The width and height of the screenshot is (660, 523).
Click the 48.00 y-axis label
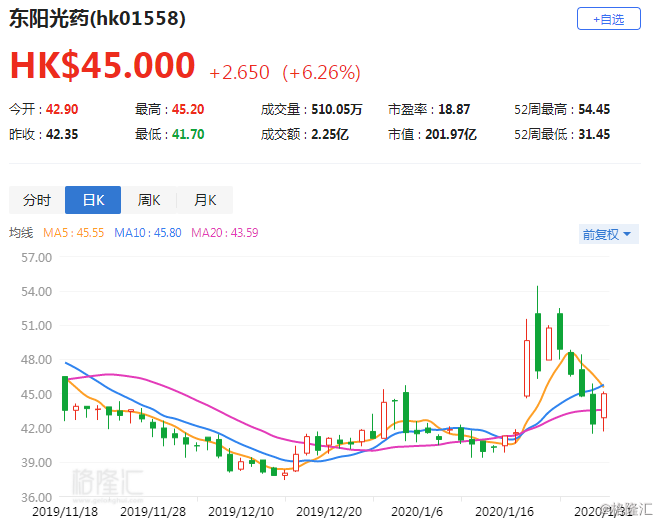[x=37, y=360]
